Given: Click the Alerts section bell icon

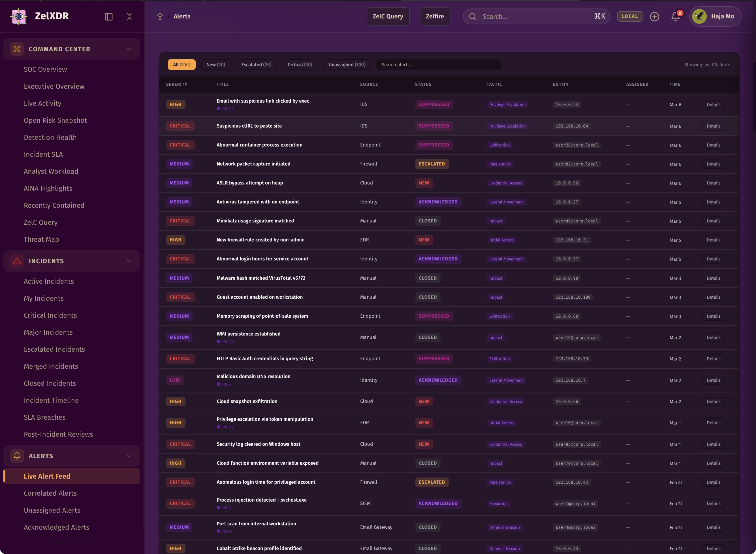Looking at the screenshot, I should point(17,456).
